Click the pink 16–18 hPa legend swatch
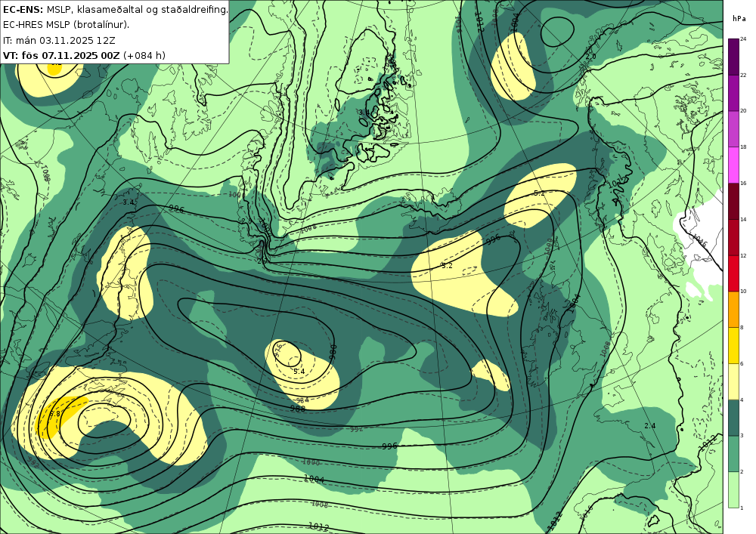This screenshot has width=756, height=534. click(733, 165)
